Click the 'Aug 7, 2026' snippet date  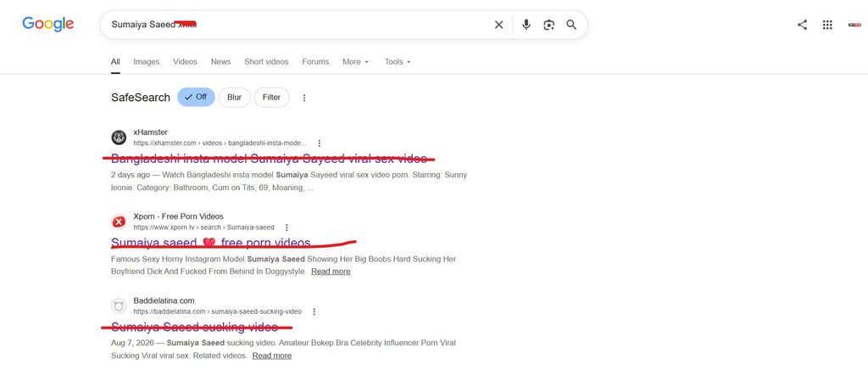click(x=132, y=343)
